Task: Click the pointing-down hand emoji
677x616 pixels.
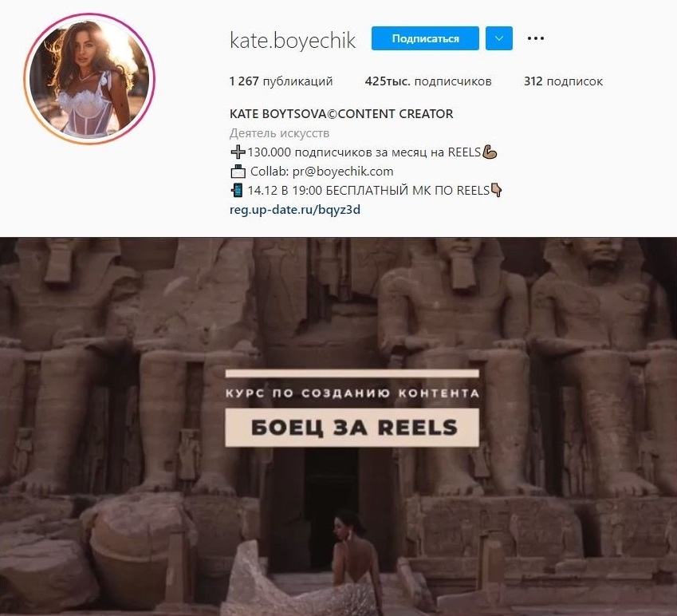Action: pos(497,190)
